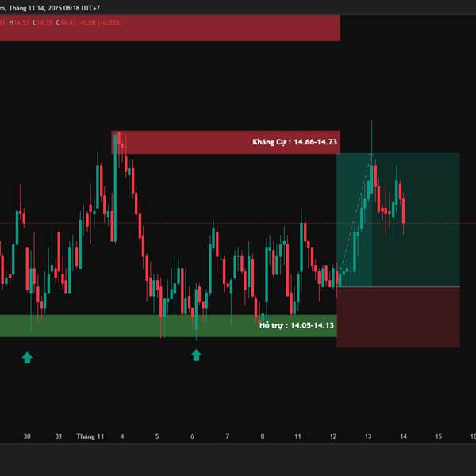Click date label 11 on the time axis
Viewport: 476px width, 476px height.
pos(297,436)
